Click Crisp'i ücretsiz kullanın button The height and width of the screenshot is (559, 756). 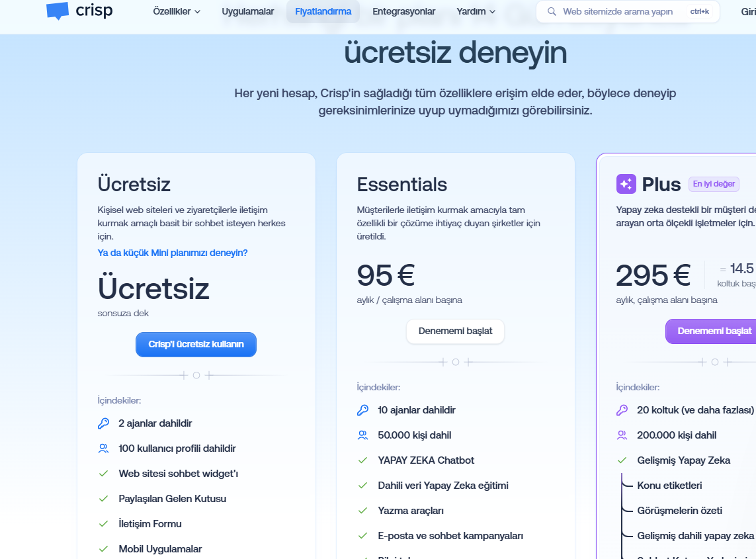click(x=196, y=345)
